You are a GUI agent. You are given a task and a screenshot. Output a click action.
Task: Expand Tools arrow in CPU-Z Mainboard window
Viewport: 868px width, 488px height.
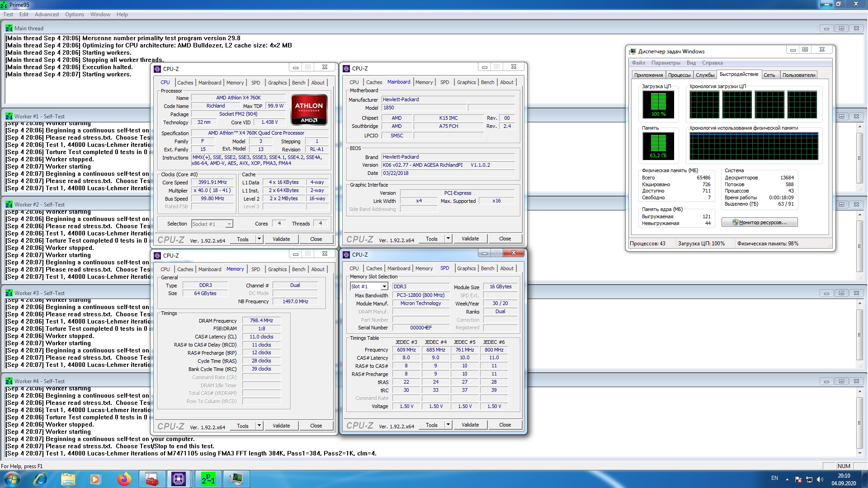point(448,239)
